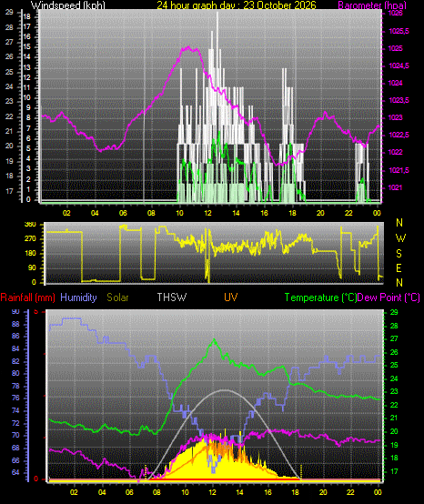This screenshot has height=504, width=424.
Task: Click the 1025,5 barometer scale value
Action: click(399, 31)
